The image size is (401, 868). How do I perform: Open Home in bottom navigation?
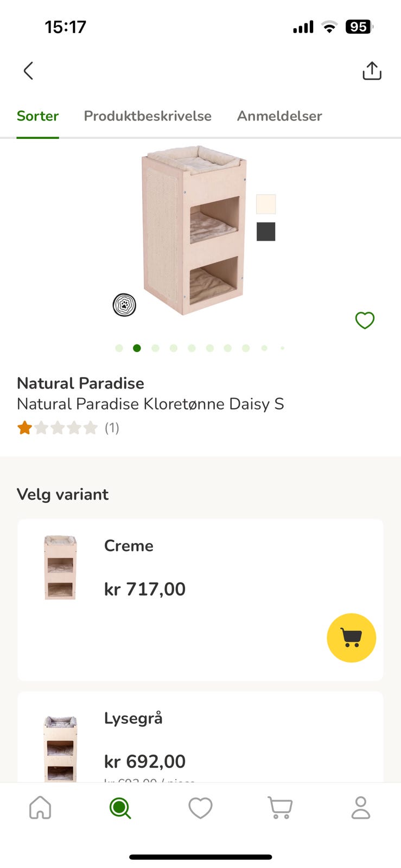pyautogui.click(x=40, y=807)
